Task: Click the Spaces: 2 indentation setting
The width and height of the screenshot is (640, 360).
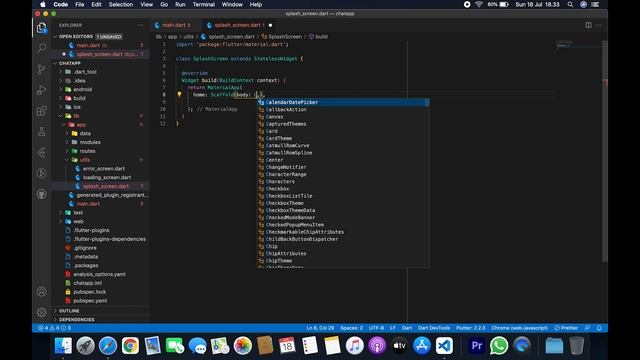Action: (x=351, y=328)
